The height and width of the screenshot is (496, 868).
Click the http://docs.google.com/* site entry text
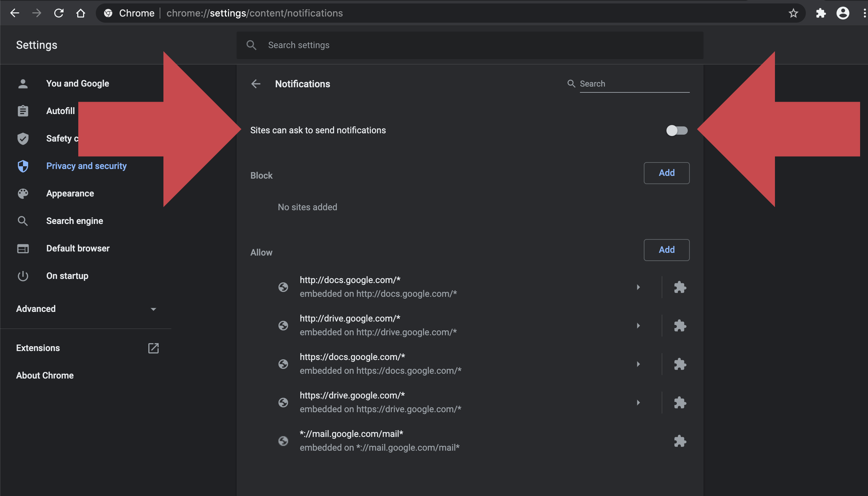click(350, 280)
